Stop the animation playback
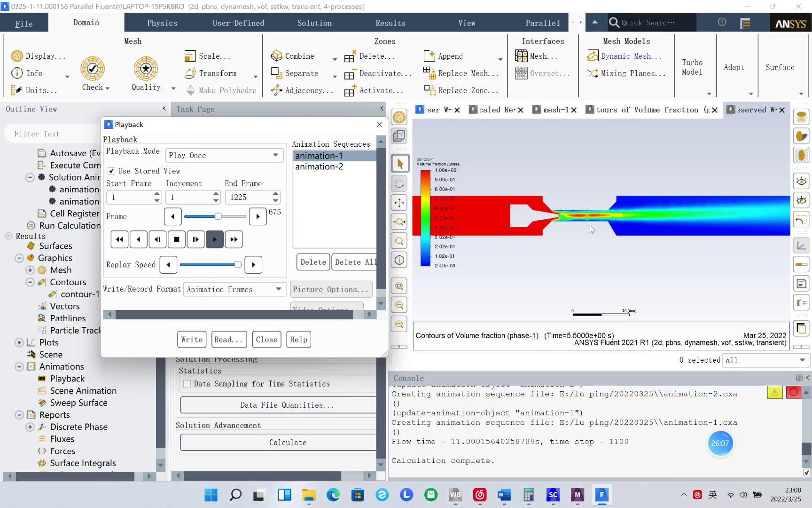This screenshot has height=508, width=812. coord(177,239)
